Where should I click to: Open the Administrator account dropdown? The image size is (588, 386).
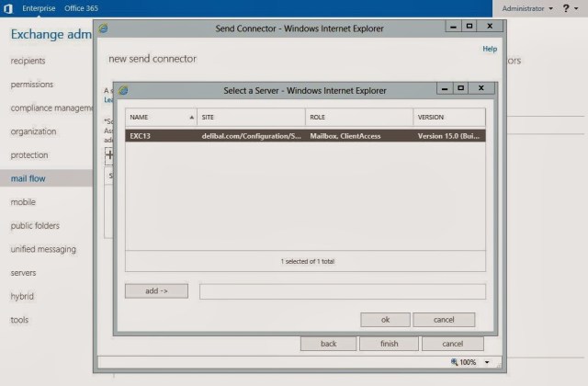527,8
